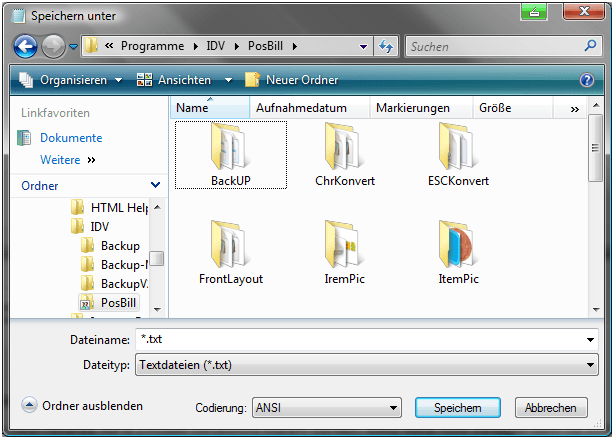Open the Codierung ANSI dropdown
The image size is (614, 439).
[325, 408]
